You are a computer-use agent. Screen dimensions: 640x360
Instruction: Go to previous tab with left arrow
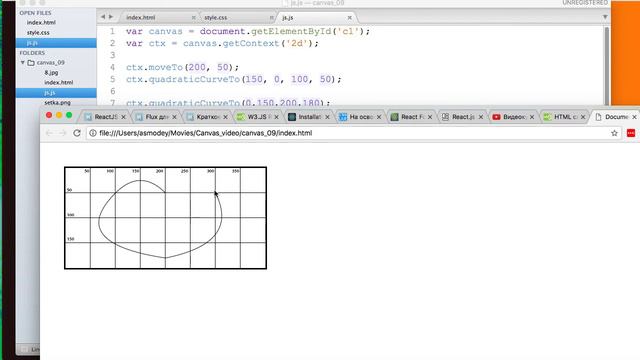[103, 17]
